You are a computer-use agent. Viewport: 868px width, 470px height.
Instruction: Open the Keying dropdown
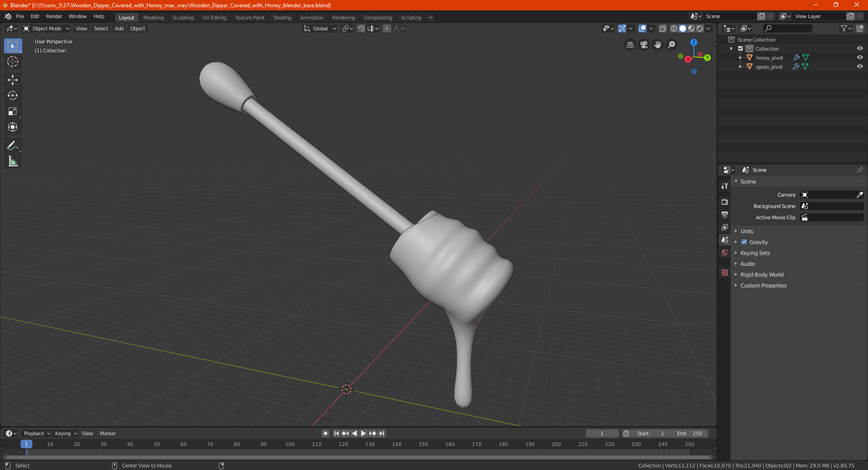(x=66, y=433)
